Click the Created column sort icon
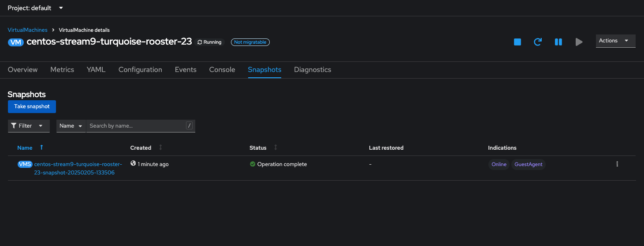The image size is (644, 246). pos(160,148)
